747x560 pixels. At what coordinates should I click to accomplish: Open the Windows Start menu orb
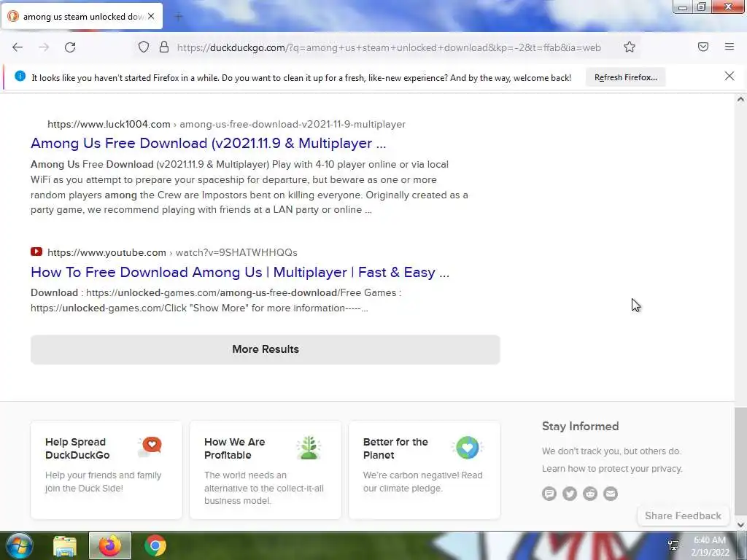(19, 545)
